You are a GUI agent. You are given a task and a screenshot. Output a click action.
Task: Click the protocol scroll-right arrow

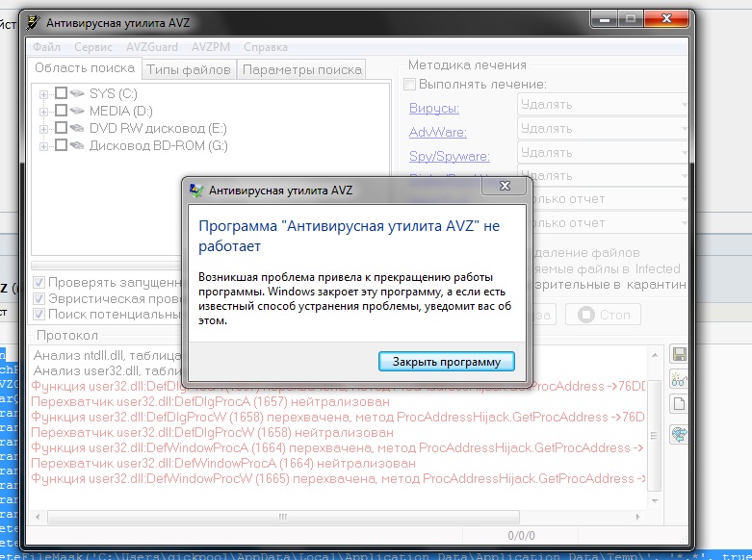coord(637,517)
